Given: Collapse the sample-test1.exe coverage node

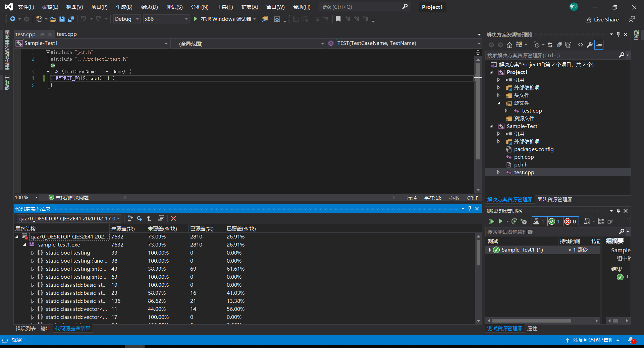Looking at the screenshot, I should click(x=24, y=245).
